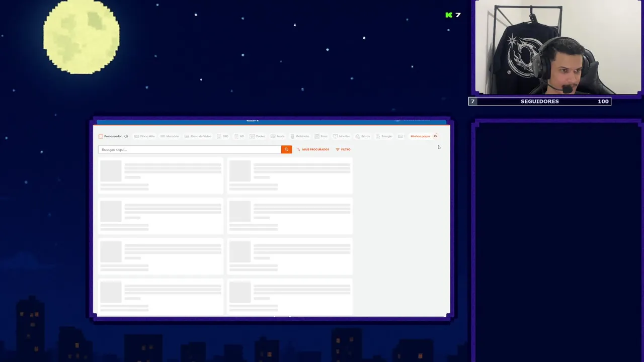
Task: Open the Minhas peças link
Action: (x=420, y=136)
